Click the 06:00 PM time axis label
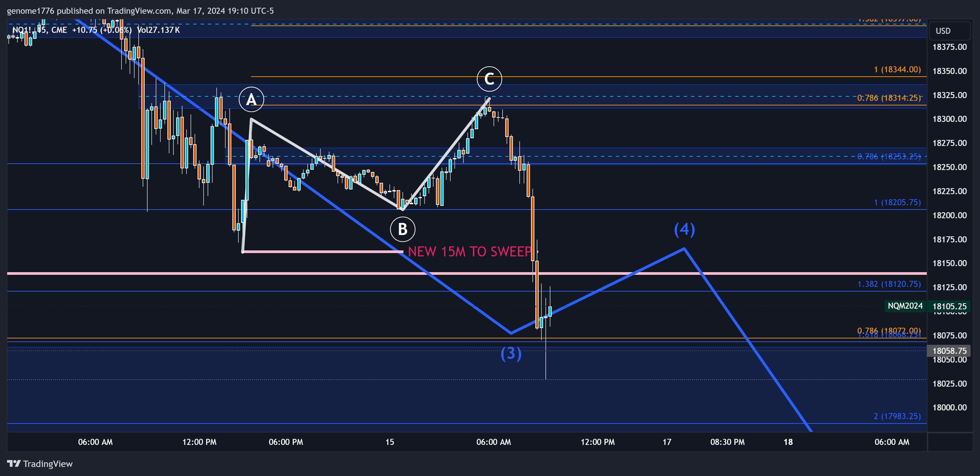980x476 pixels. pos(286,442)
